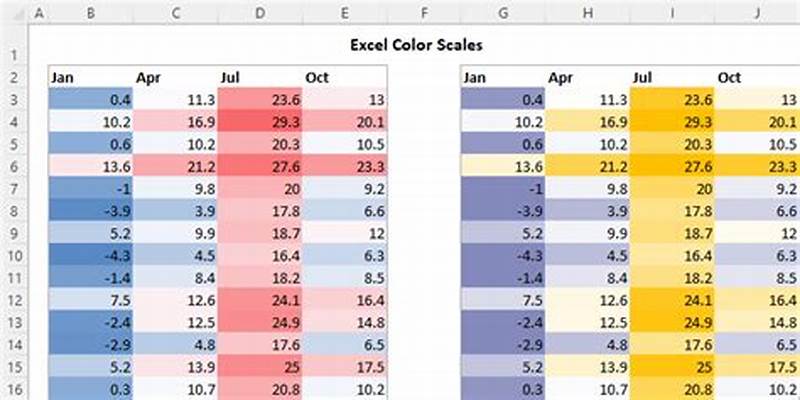Select row 2 header
Image resolution: width=800 pixels, height=400 pixels.
click(x=14, y=77)
